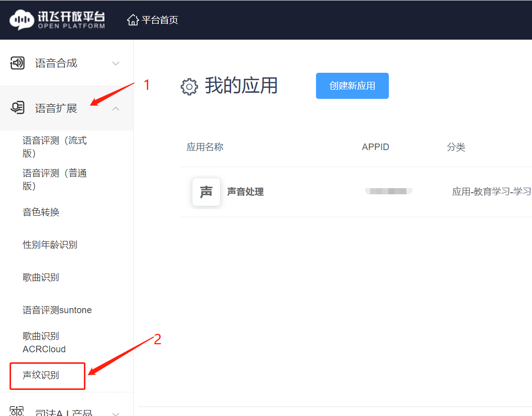Click the 语音合成 speaker icon
Screen dimensions: 532x416
coord(18,63)
